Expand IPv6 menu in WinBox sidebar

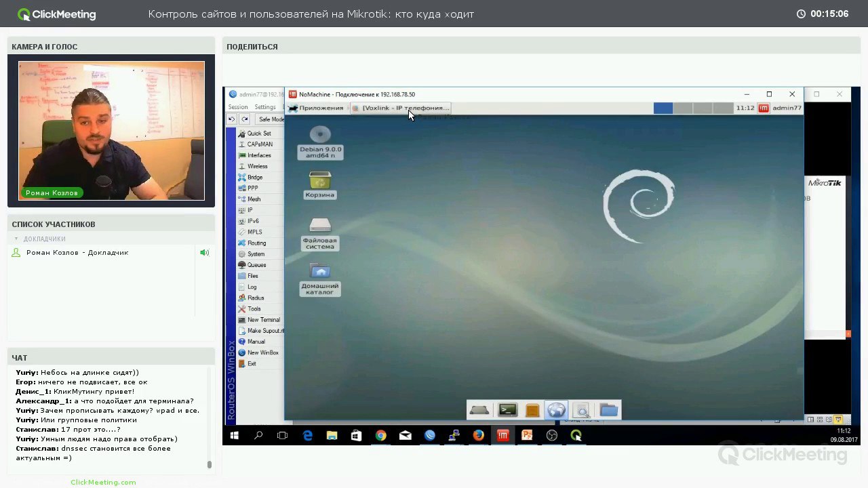(x=249, y=221)
